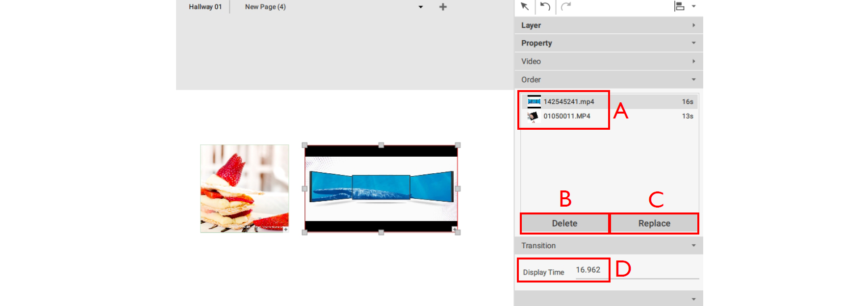Image resolution: width=868 pixels, height=306 pixels.
Task: Add a new page with plus icon
Action: pos(443,7)
